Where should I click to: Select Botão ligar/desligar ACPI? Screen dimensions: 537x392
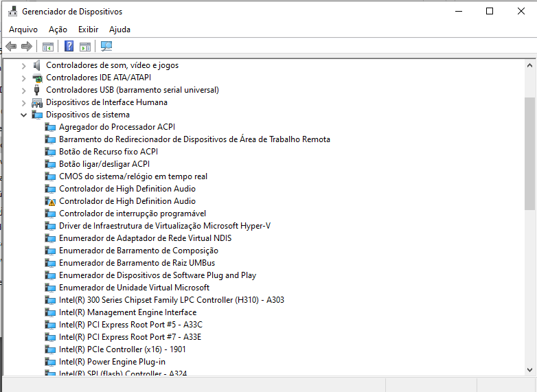[104, 164]
